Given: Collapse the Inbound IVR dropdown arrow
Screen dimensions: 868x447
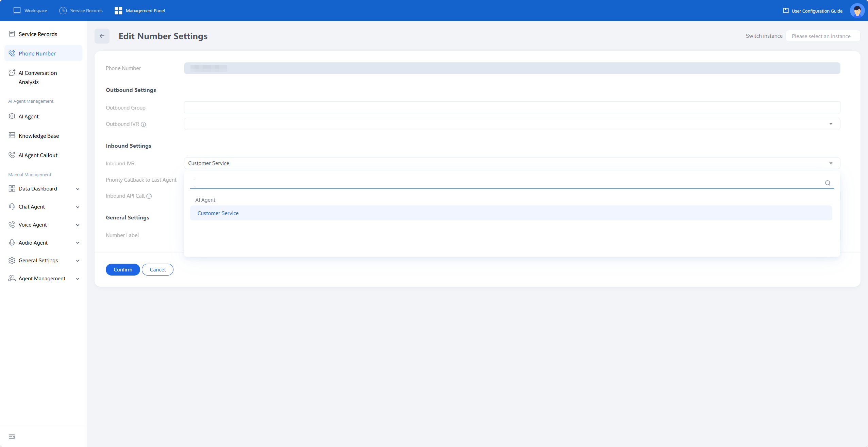Looking at the screenshot, I should click(831, 163).
